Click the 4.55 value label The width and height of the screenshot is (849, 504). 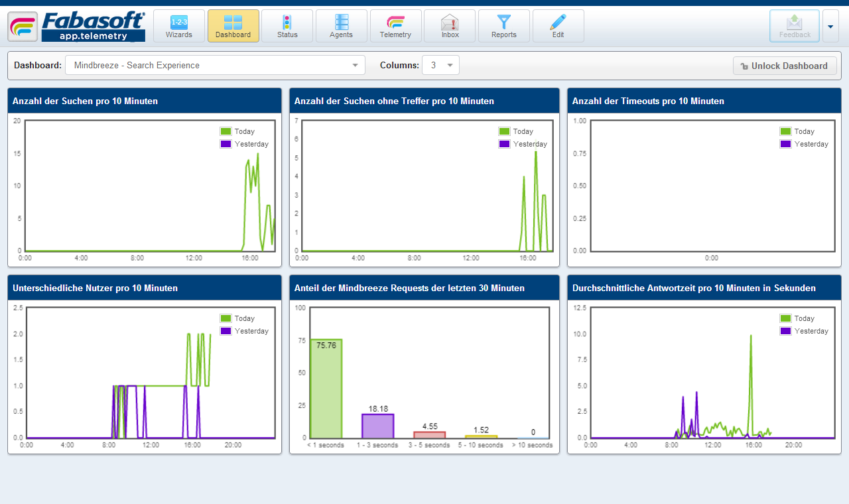(430, 426)
